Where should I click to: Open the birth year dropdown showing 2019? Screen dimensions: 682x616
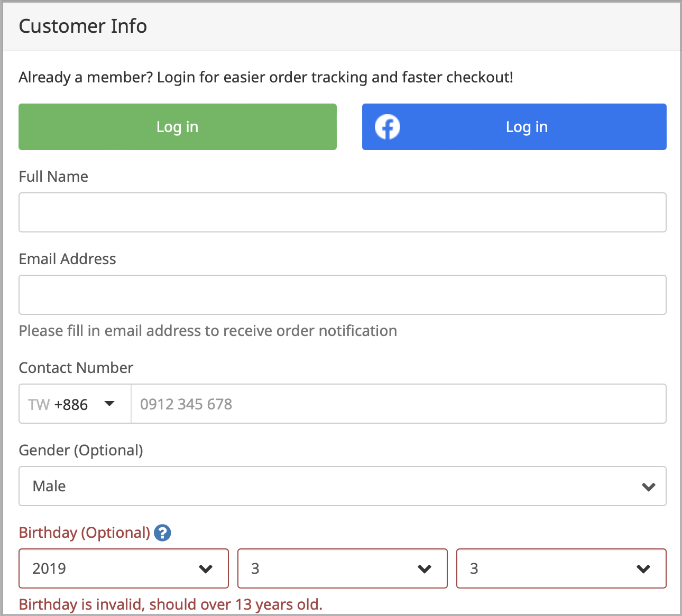123,568
